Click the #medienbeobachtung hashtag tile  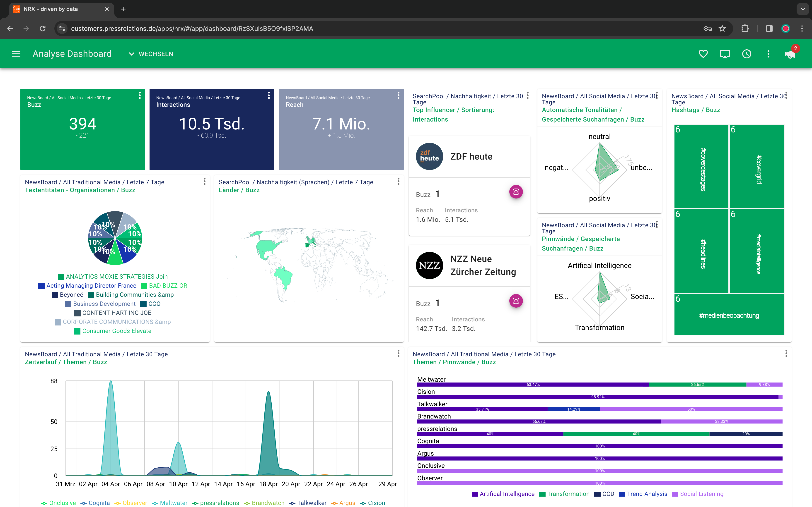point(729,315)
